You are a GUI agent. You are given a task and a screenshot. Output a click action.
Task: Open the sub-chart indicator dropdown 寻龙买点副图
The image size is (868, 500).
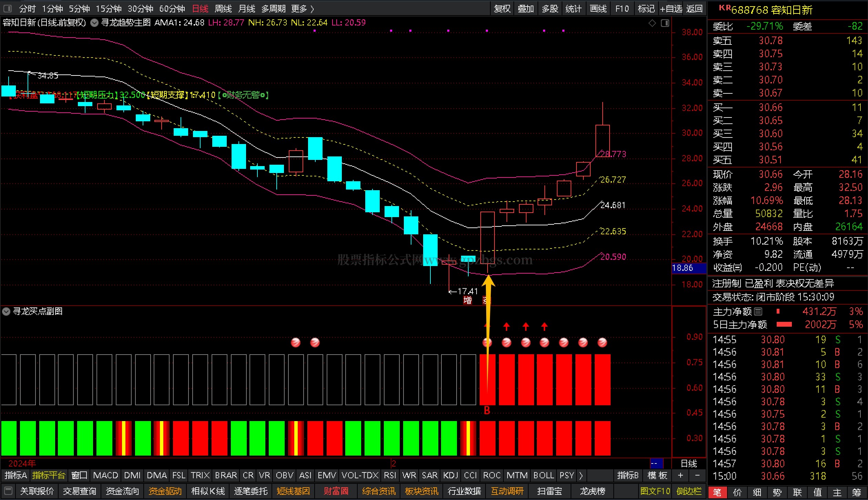coord(6,312)
